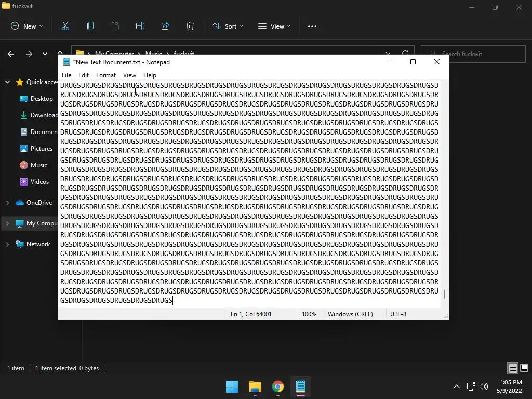Open the clock and date panel

point(509,387)
